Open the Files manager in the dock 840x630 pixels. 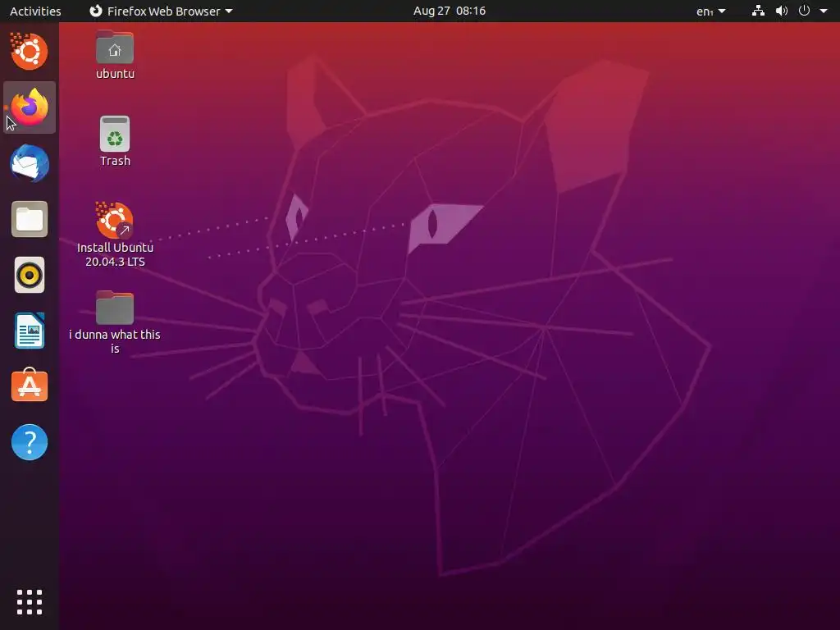point(30,219)
